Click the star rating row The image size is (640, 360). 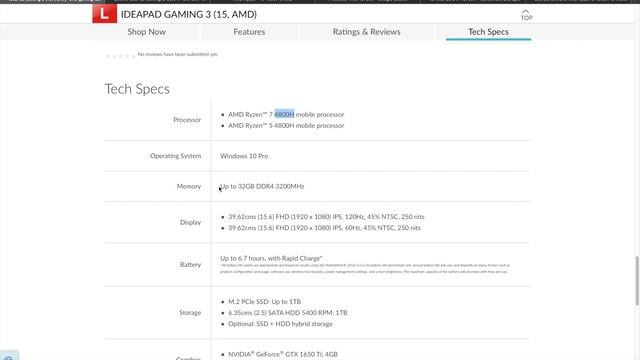[120, 56]
